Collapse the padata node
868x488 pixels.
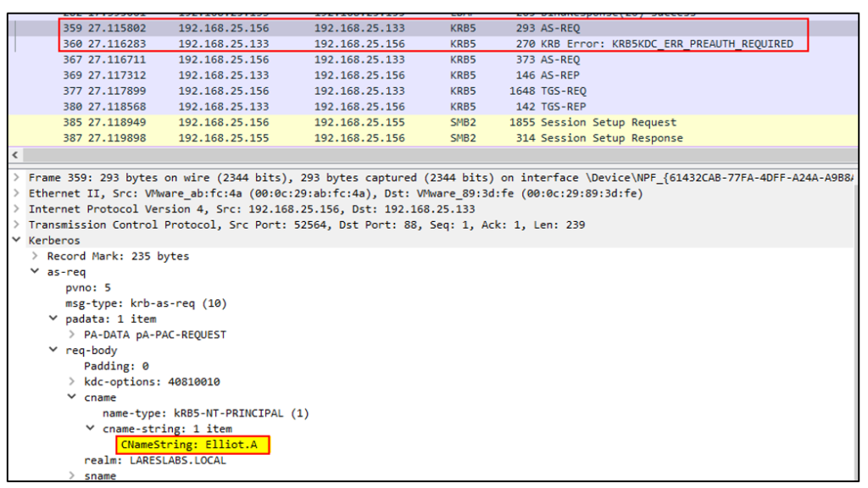coord(53,319)
